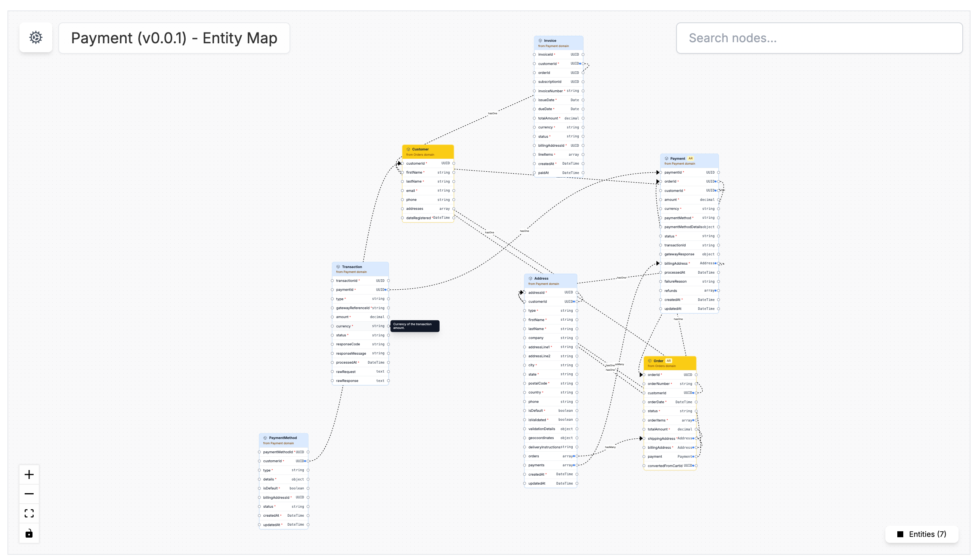975x560 pixels.
Task: Click the Search nodes input field
Action: [819, 38]
